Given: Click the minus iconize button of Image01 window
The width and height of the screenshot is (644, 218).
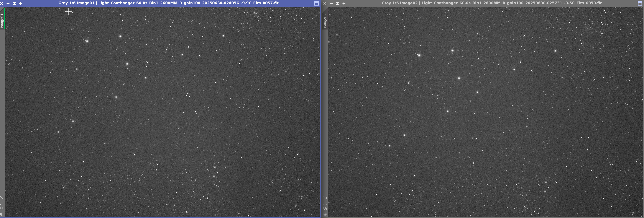Looking at the screenshot, I should [x=8, y=3].
